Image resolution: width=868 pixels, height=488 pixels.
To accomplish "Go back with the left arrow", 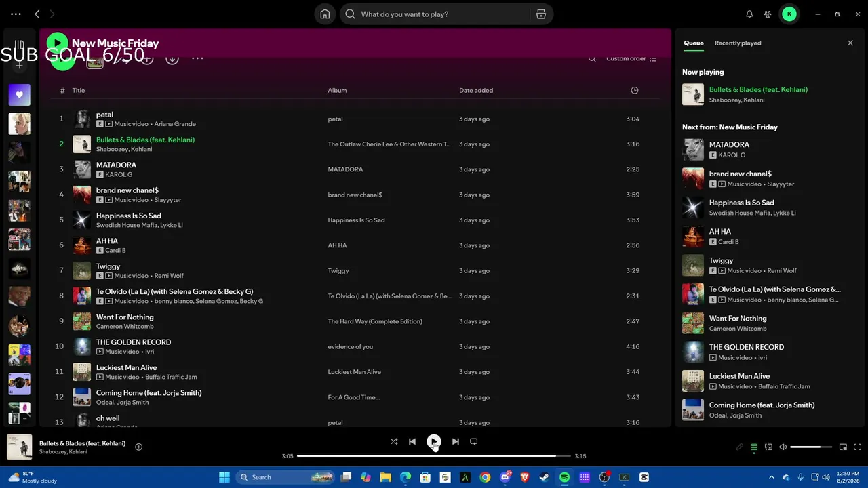I will click(37, 14).
